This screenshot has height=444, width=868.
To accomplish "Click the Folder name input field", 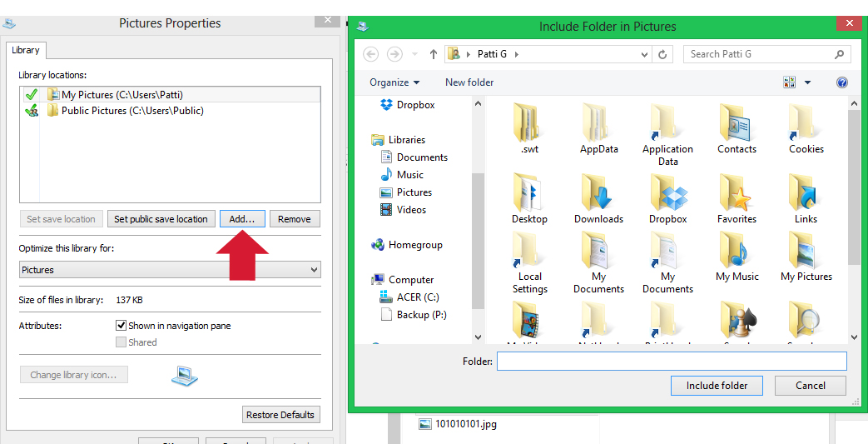I will 671,362.
